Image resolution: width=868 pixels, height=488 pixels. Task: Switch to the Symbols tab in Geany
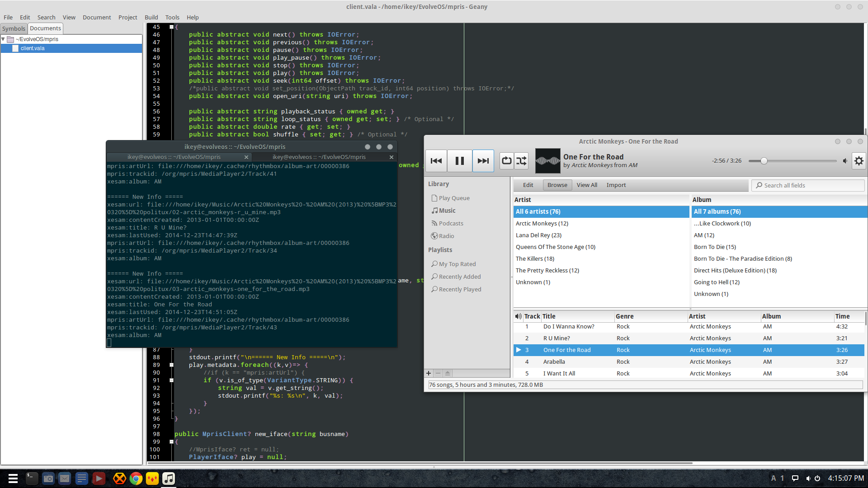pyautogui.click(x=14, y=28)
